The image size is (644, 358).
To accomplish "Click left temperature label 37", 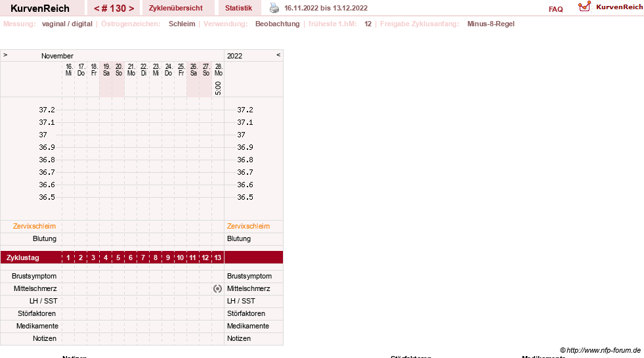I will coord(43,135).
